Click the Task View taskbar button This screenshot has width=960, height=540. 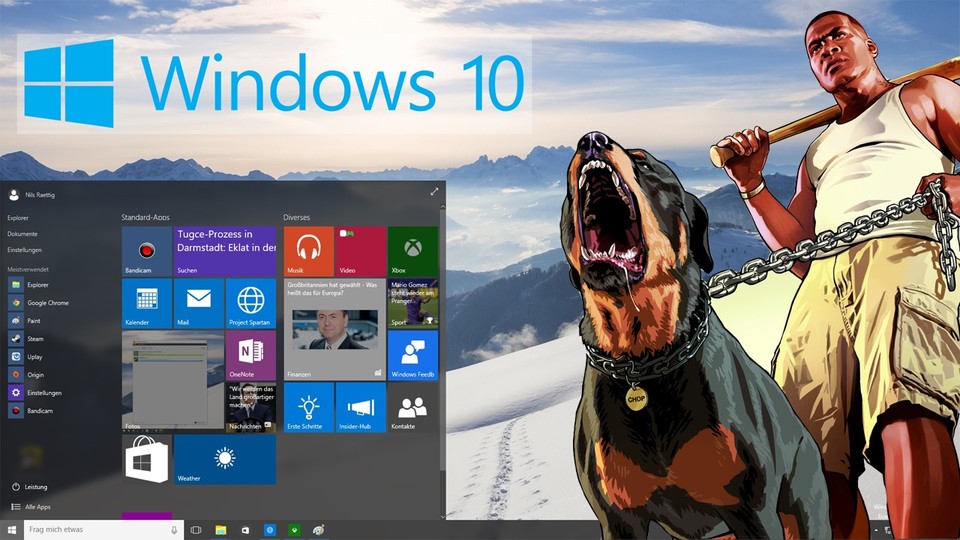(196, 529)
